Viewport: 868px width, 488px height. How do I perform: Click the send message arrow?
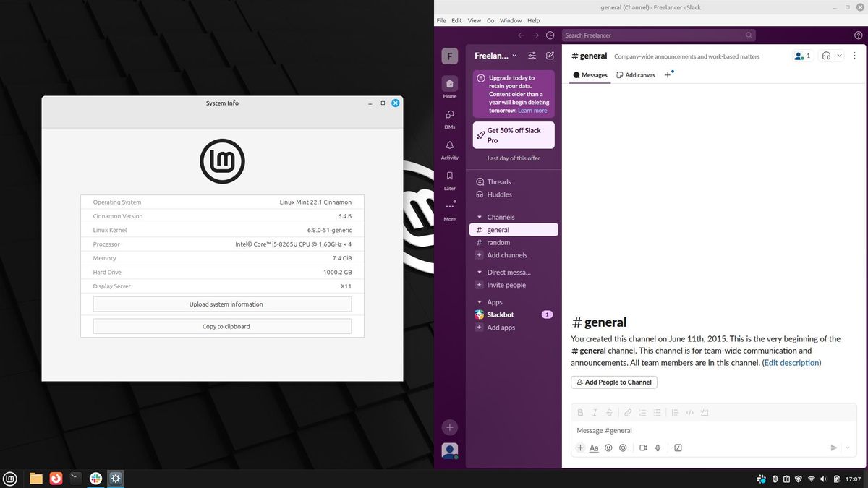pyautogui.click(x=833, y=448)
